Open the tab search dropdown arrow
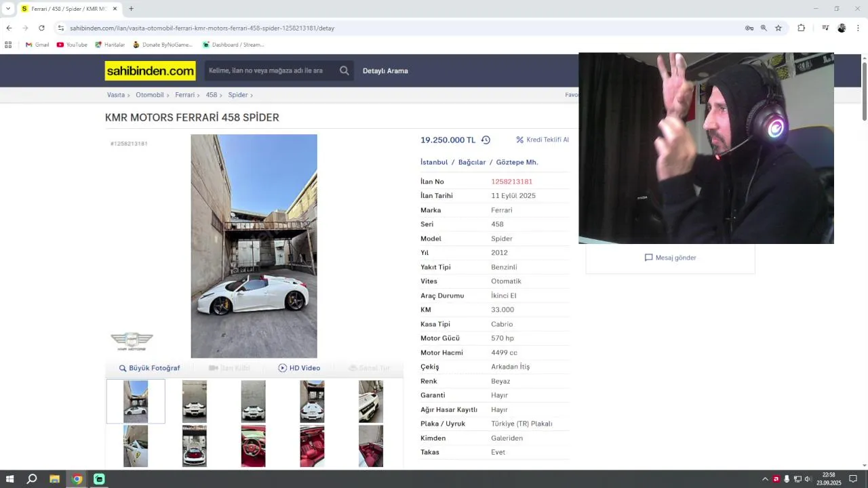This screenshot has height=488, width=868. [8, 9]
